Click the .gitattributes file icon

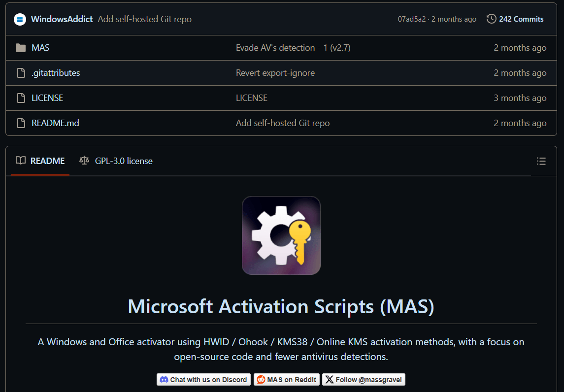[21, 73]
